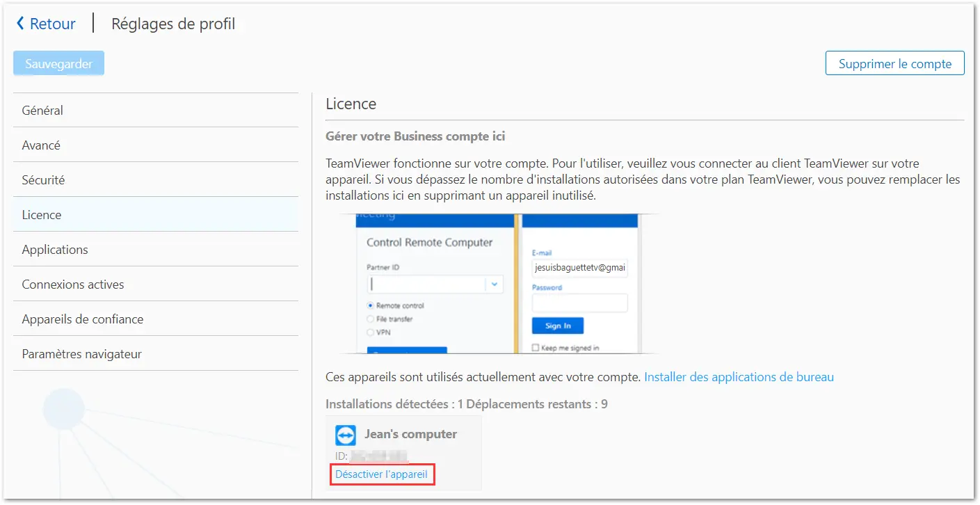The height and width of the screenshot is (505, 980).
Task: Click the Sauvegarder button
Action: 59,63
